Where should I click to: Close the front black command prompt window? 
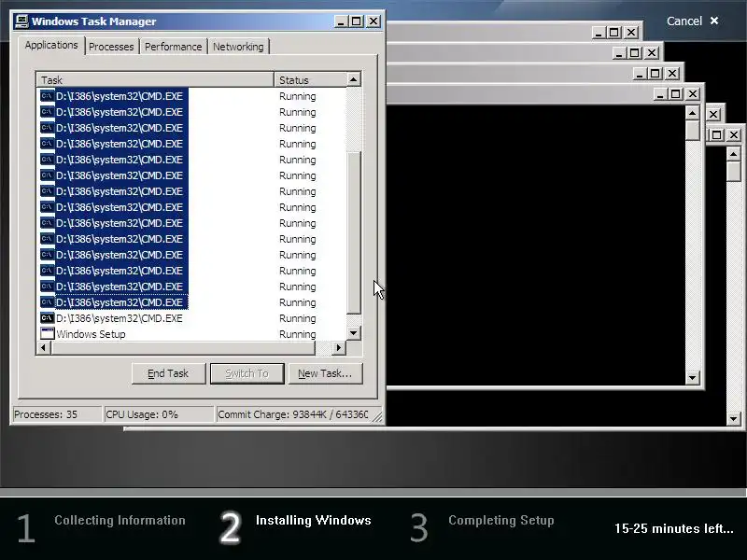point(693,94)
